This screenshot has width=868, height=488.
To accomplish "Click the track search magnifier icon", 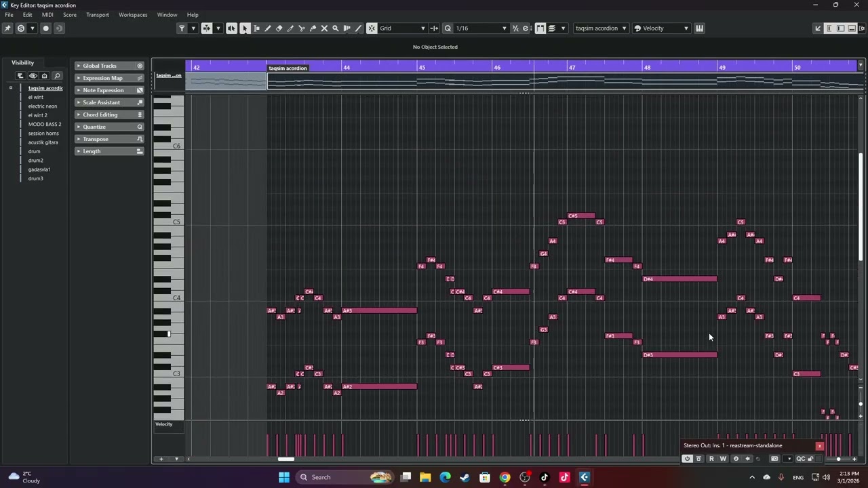I will pyautogui.click(x=57, y=76).
